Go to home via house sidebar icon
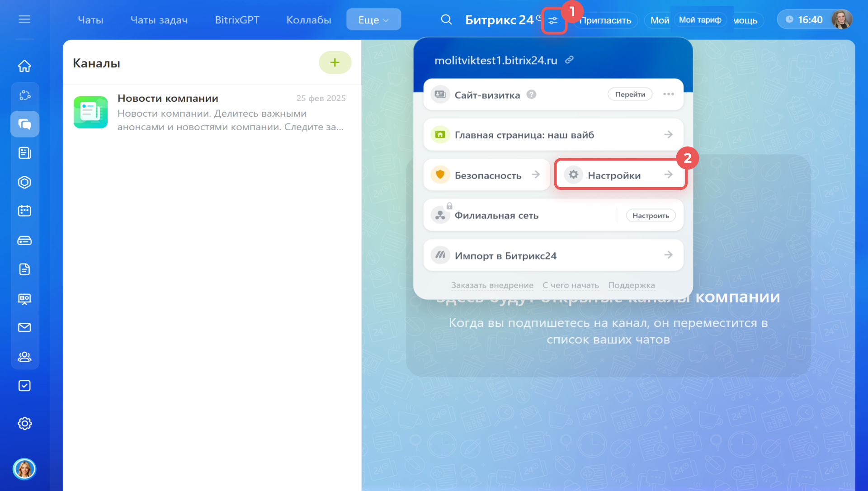This screenshot has width=868, height=491. point(24,66)
